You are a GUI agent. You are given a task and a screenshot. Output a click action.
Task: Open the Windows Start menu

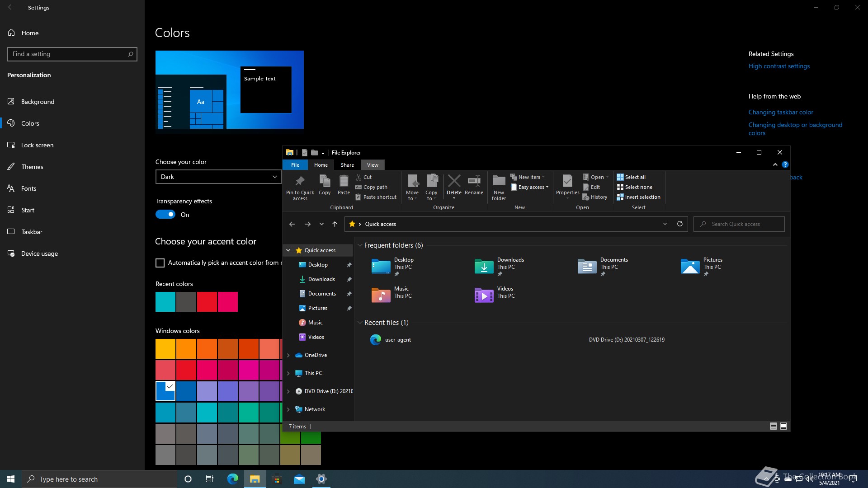click(11, 479)
